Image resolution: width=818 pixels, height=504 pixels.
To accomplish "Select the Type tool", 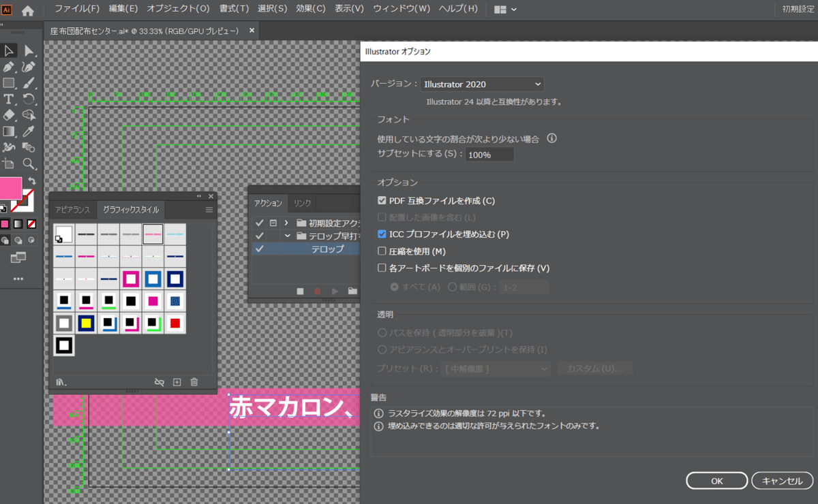I will (9, 99).
